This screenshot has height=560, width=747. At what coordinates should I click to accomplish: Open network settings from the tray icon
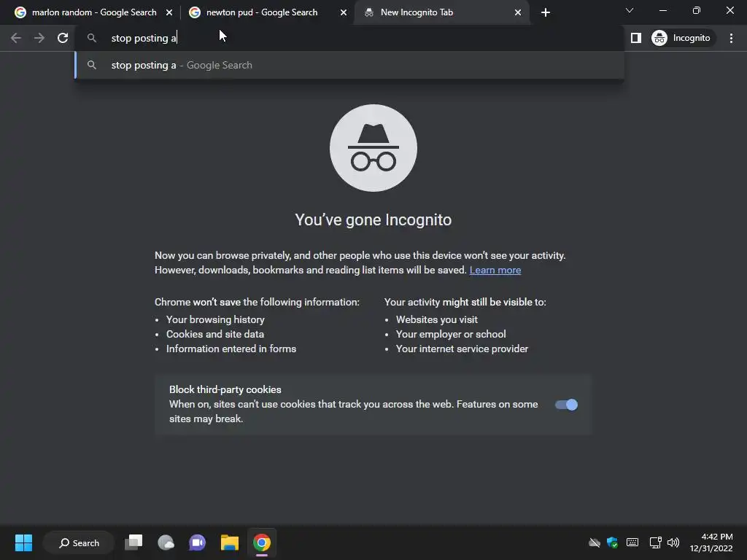(656, 542)
